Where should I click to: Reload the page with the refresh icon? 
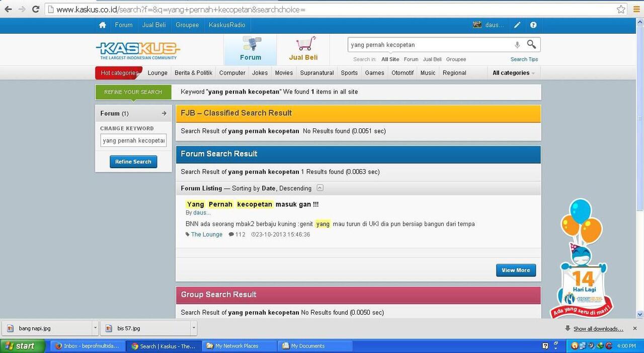coord(36,9)
